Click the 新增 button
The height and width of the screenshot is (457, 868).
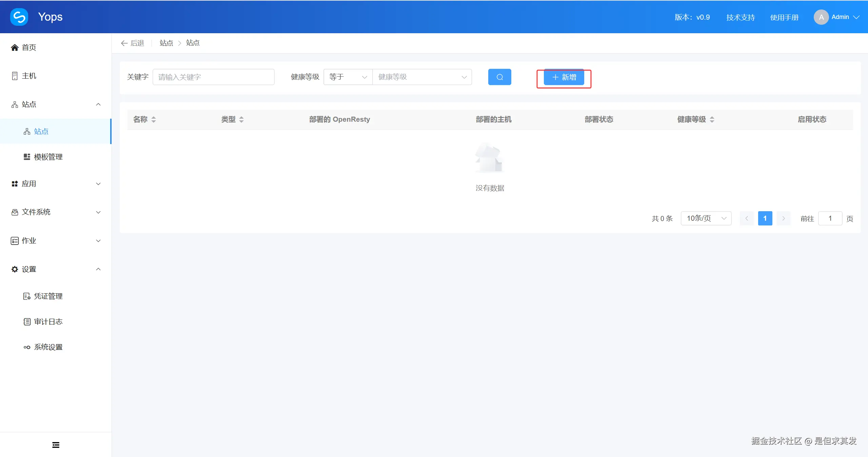pyautogui.click(x=564, y=77)
